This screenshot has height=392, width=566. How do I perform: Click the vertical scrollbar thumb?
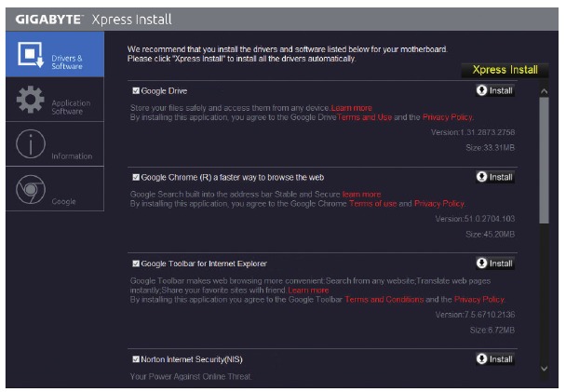[545, 158]
